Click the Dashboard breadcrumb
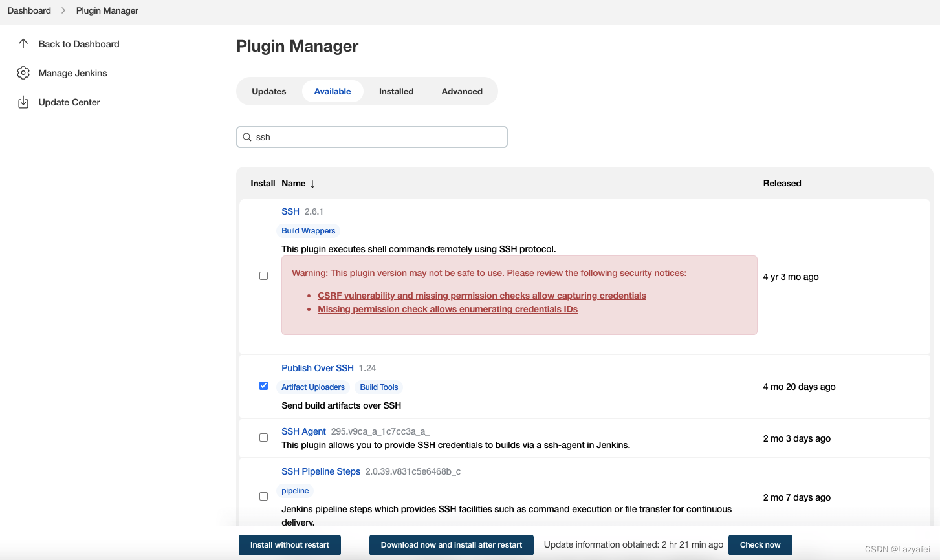Image resolution: width=940 pixels, height=560 pixels. pos(29,10)
